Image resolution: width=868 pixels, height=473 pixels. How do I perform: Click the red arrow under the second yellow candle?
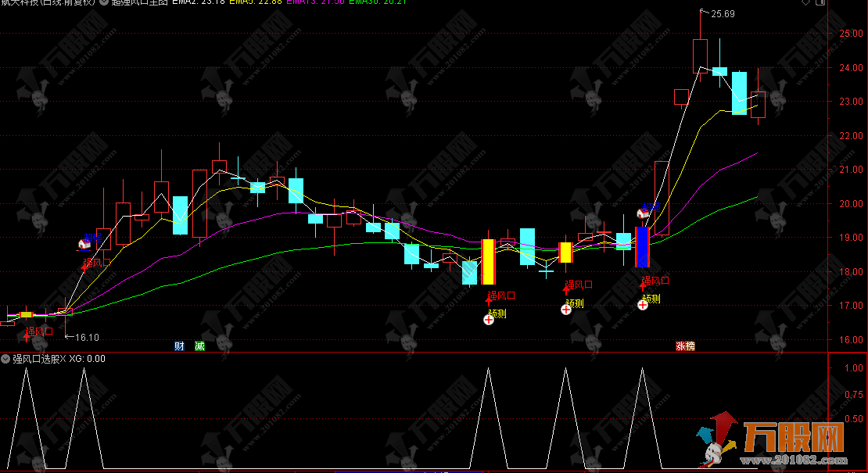pos(565,290)
